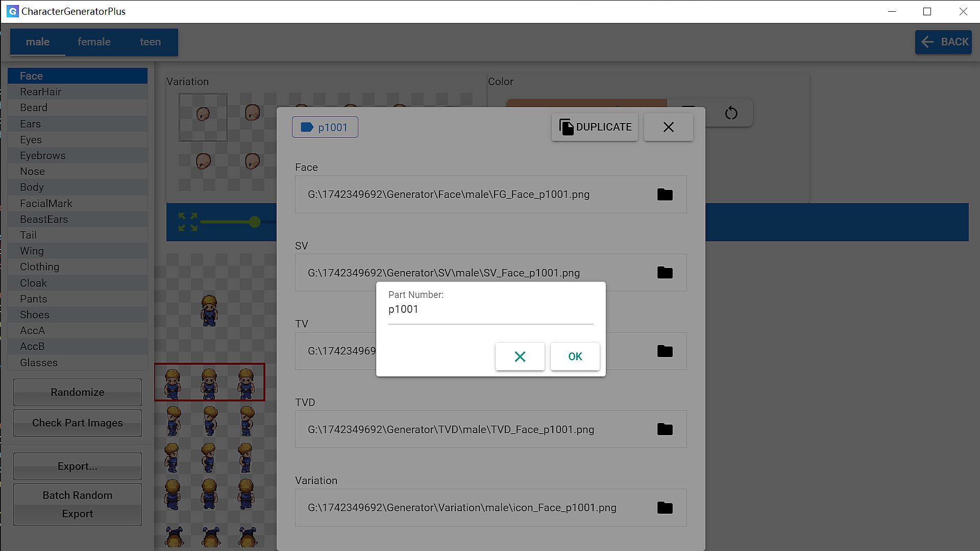The height and width of the screenshot is (551, 980).
Task: Go back using the BACK button
Action: pyautogui.click(x=943, y=42)
